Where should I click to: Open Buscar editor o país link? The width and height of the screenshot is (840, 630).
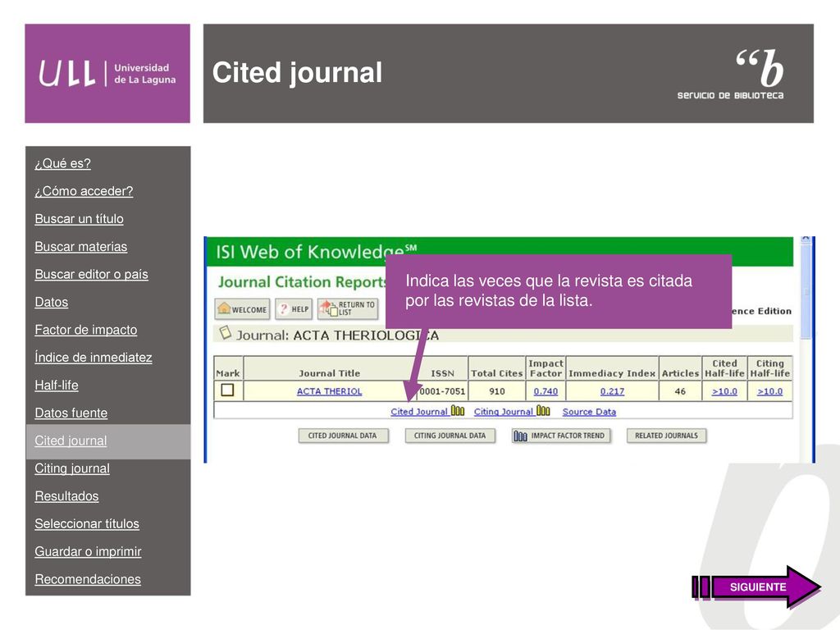click(x=91, y=274)
